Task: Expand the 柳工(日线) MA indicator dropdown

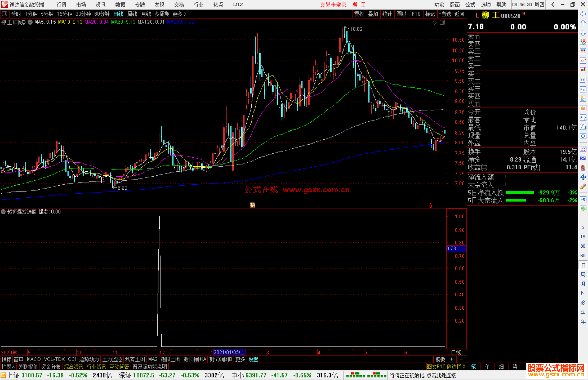Action: point(30,22)
